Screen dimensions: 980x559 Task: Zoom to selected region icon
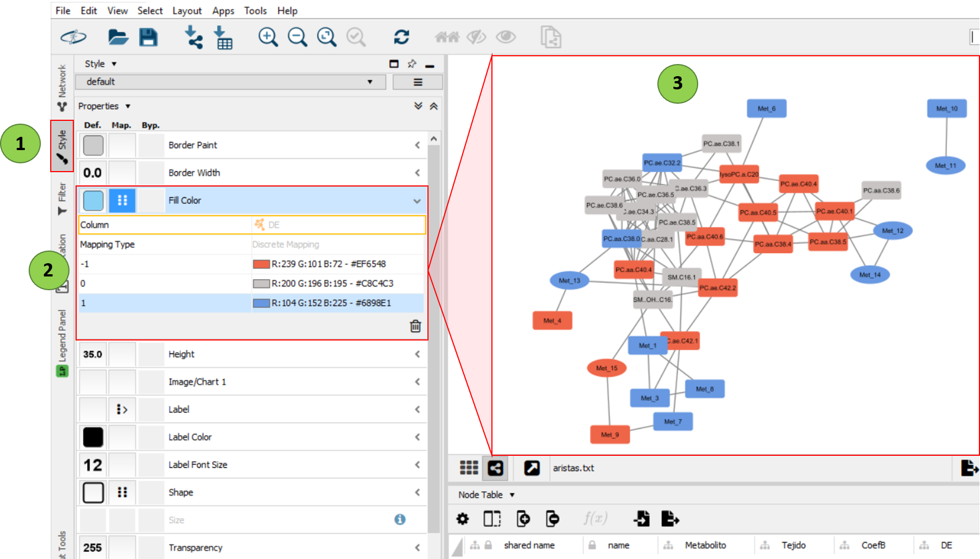tap(356, 37)
